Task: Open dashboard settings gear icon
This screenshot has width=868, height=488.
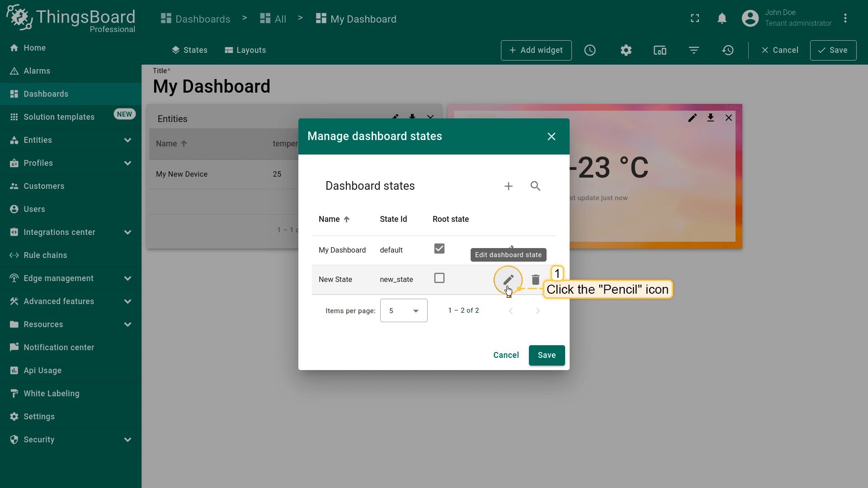Action: coord(626,50)
